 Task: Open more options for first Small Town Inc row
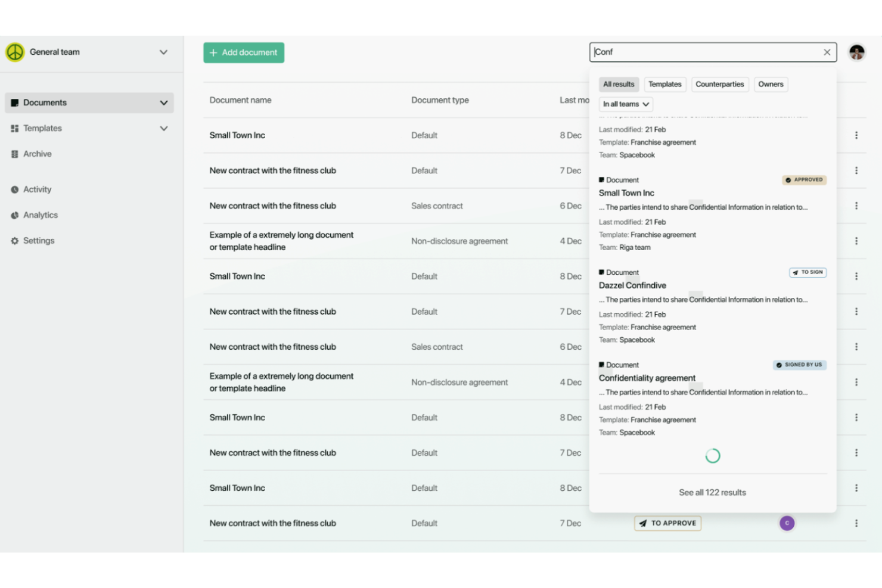pyautogui.click(x=856, y=135)
